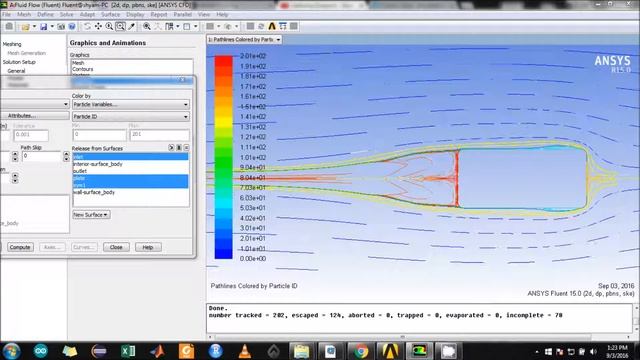Click the Save file toolbar icon

[x=43, y=27]
